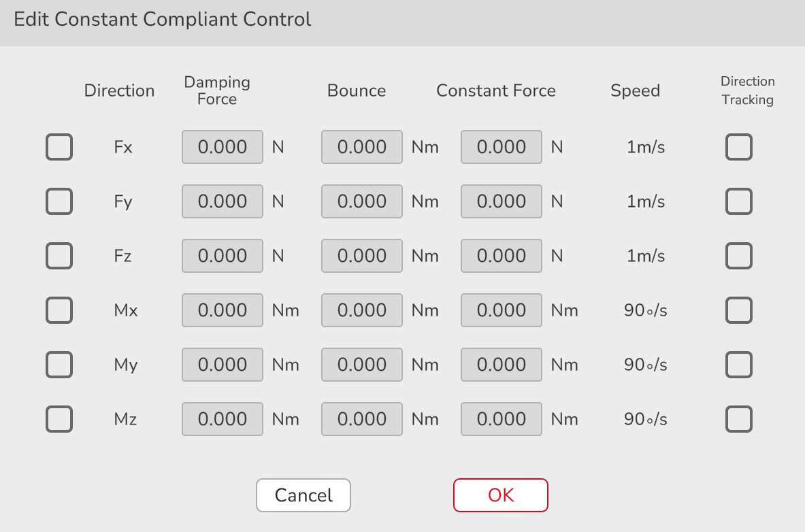
Task: Enable the Fx direction checkbox
Action: [59, 147]
